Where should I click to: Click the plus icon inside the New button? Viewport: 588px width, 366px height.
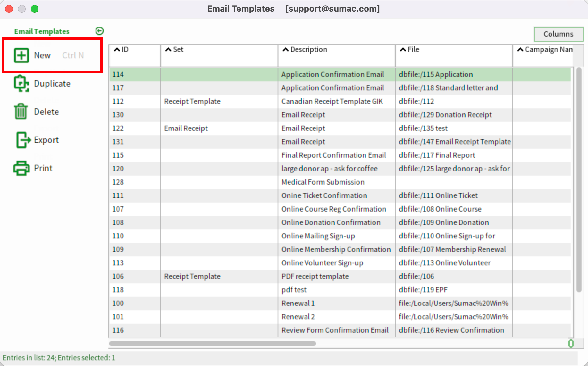pyautogui.click(x=21, y=55)
